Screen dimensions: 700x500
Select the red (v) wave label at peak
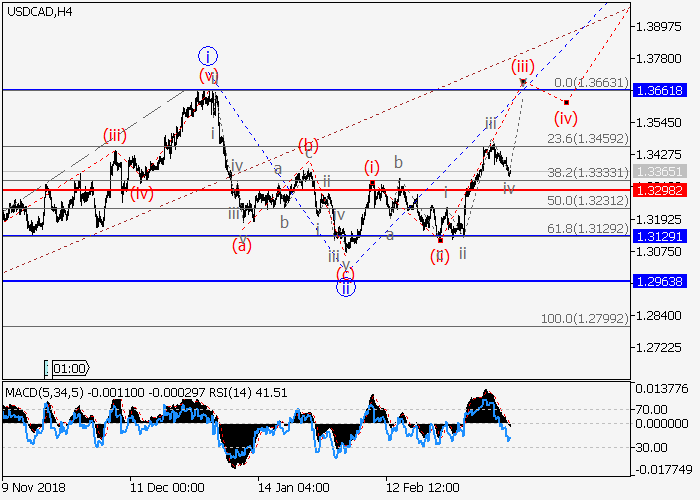[x=208, y=77]
